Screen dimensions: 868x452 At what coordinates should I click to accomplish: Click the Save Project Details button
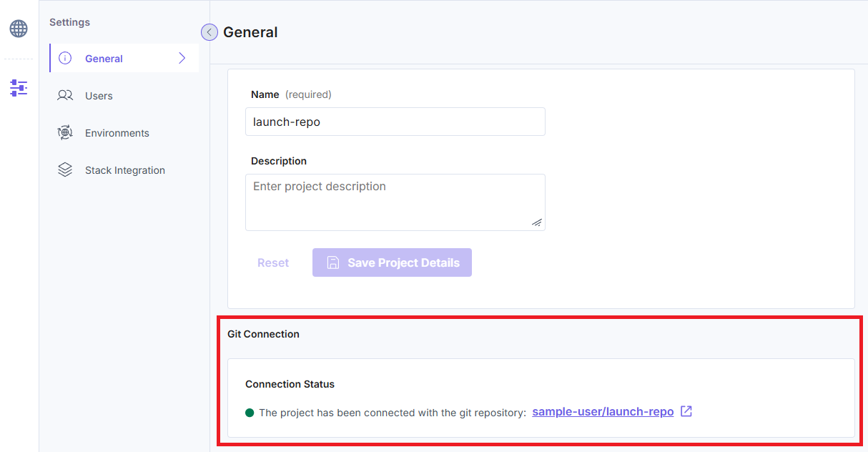pyautogui.click(x=392, y=262)
